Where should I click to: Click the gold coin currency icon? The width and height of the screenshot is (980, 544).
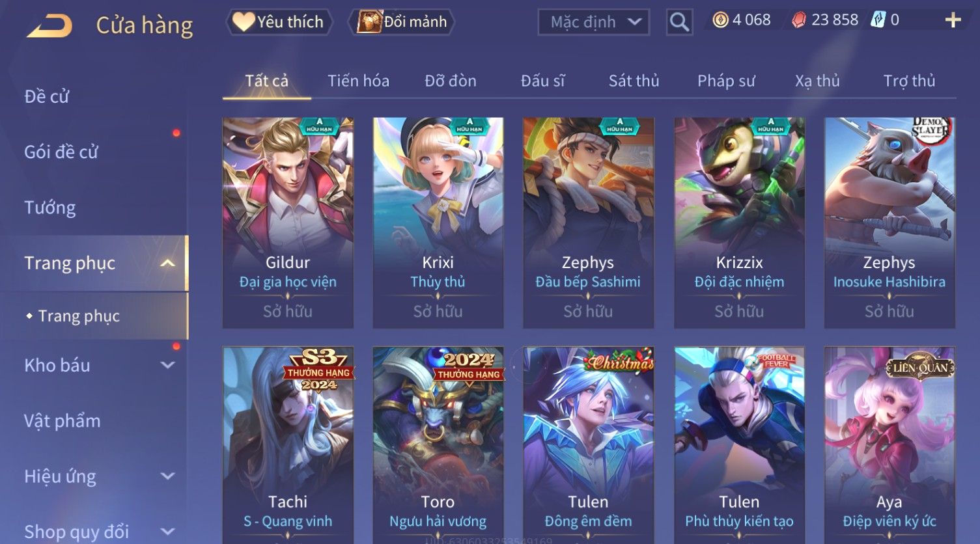pyautogui.click(x=720, y=21)
